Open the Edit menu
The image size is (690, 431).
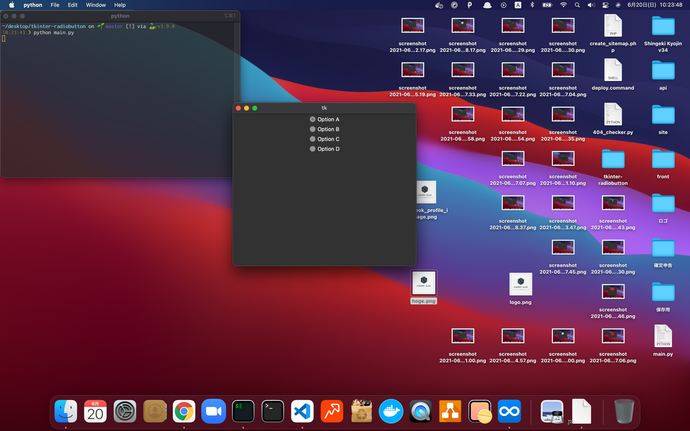(x=73, y=5)
